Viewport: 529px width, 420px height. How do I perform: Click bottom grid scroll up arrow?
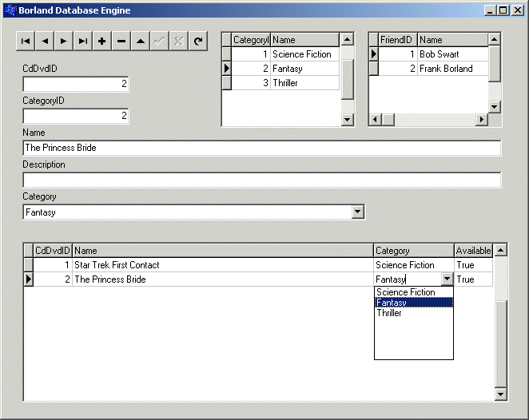[x=501, y=250]
